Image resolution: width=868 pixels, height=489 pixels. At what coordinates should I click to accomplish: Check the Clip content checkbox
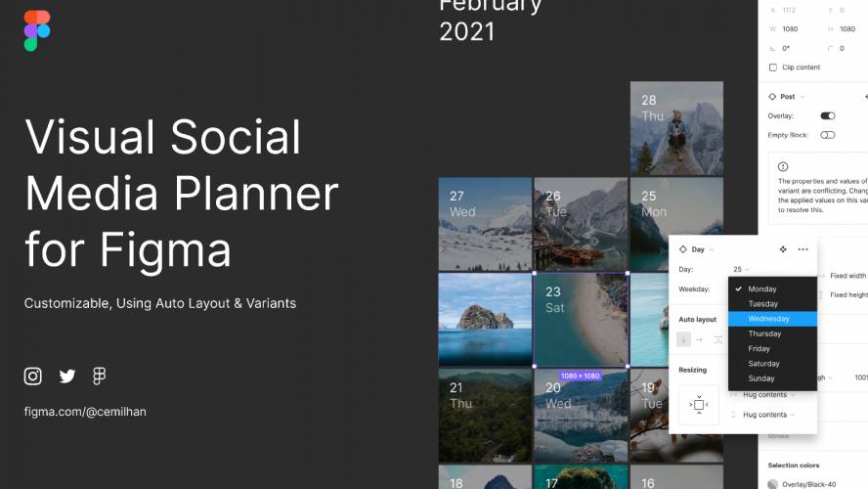coord(773,67)
